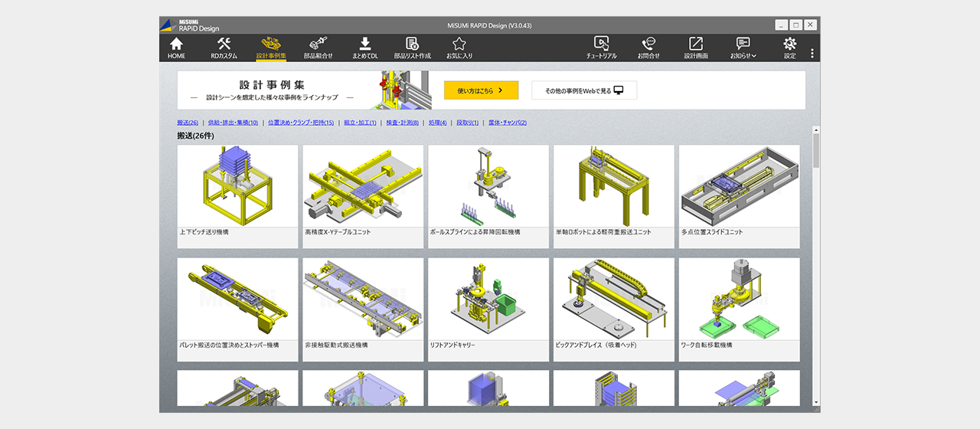This screenshot has width=980, height=429.
Task: Open the 設定 gear icon
Action: coord(789,47)
